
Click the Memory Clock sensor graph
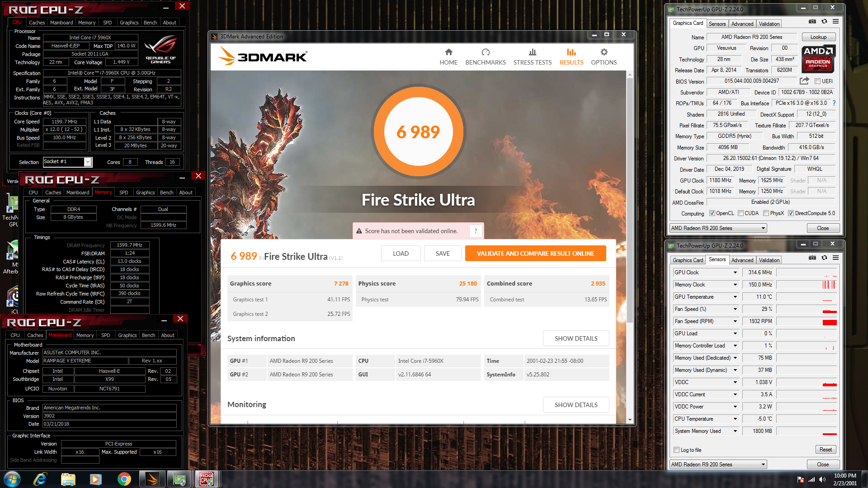(807, 285)
